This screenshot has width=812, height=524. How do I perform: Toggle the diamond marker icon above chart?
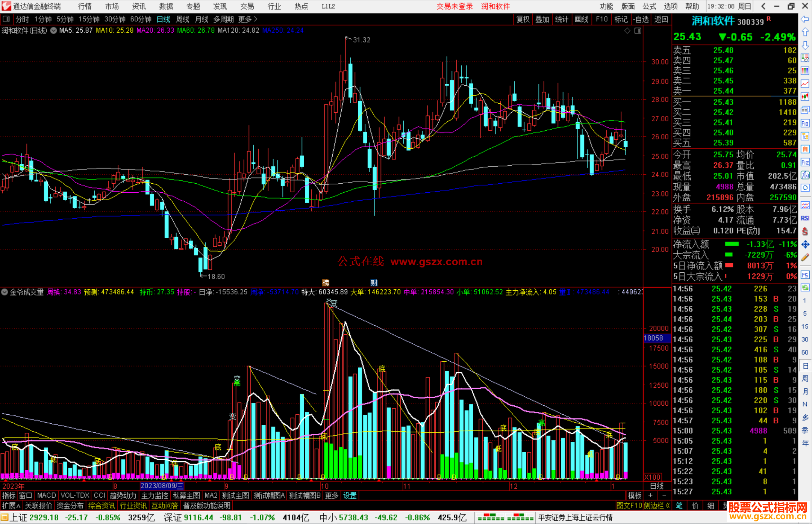[x=627, y=31]
